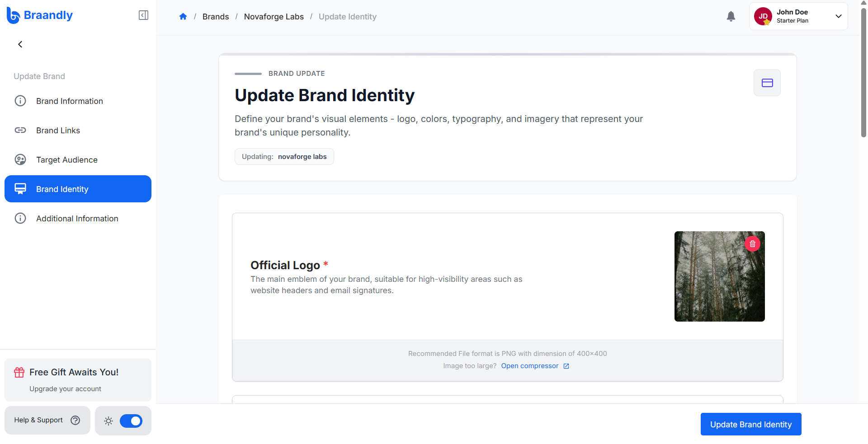Open notifications bell
The height and width of the screenshot is (444, 868).
click(731, 17)
